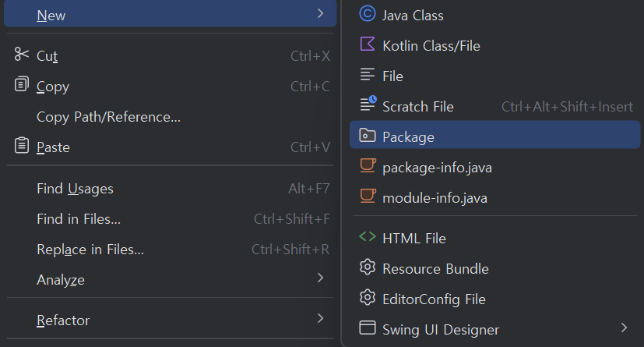Screen dimensions: 644x347
Task: Click the Ctrl+V shortcut text
Action: point(310,147)
